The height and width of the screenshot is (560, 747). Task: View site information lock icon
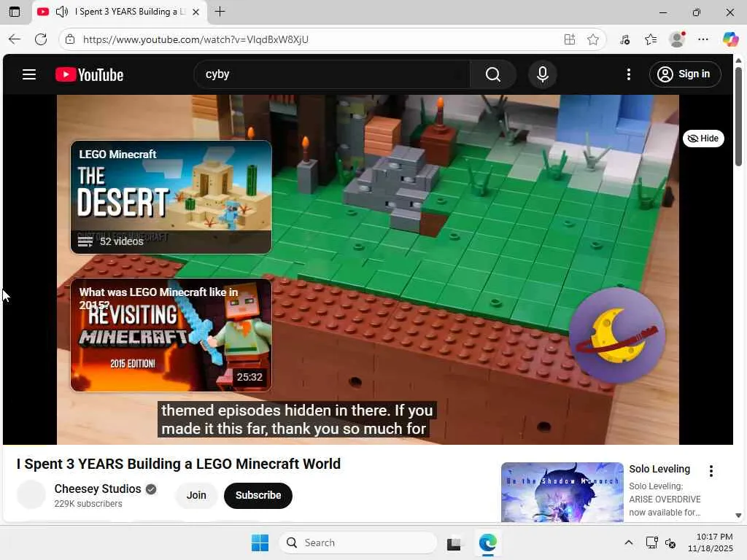tap(70, 39)
